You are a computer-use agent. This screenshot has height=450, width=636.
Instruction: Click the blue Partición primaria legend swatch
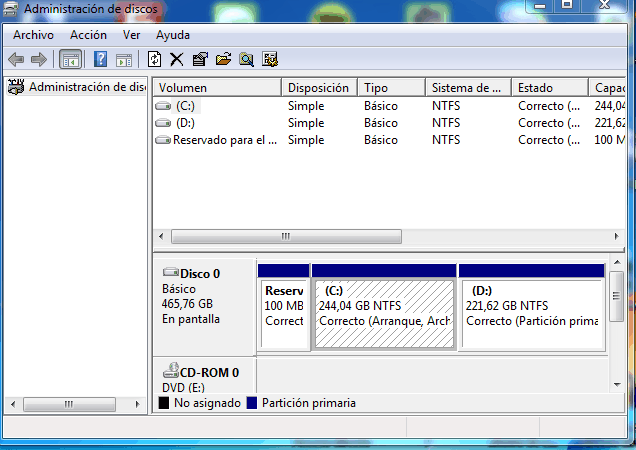click(252, 403)
